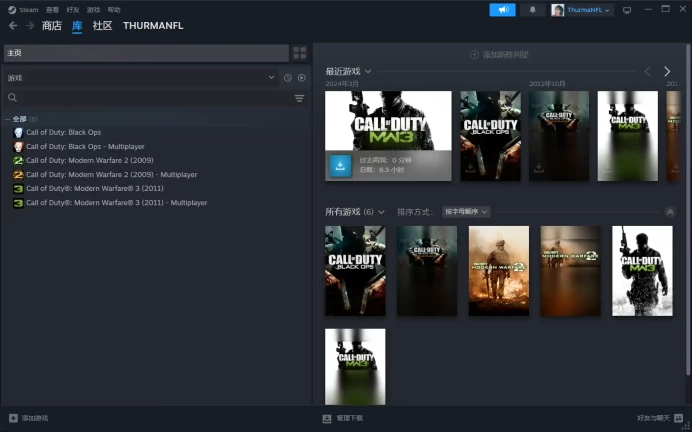The height and width of the screenshot is (432, 692).
Task: Toggle the recent activity clock filter
Action: click(x=288, y=78)
